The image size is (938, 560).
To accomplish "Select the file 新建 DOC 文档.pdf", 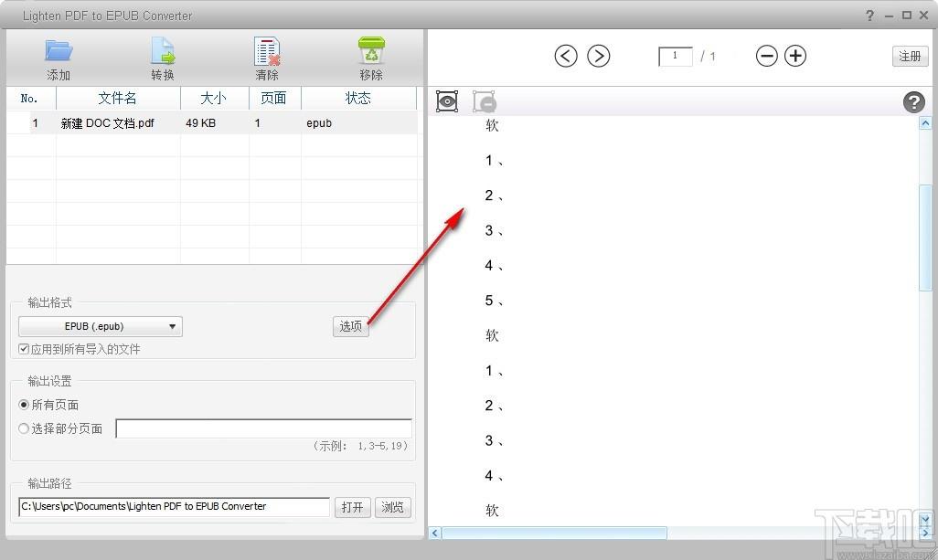I will tap(108, 123).
